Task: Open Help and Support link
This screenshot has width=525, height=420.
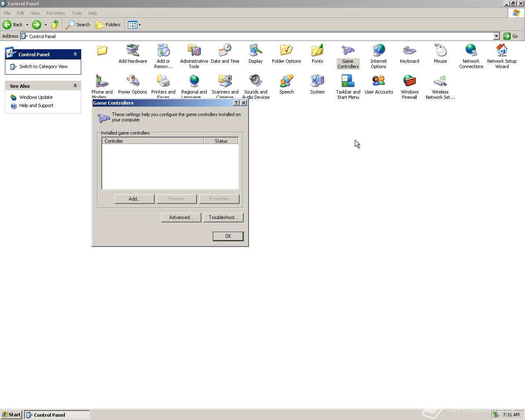Action: (37, 105)
